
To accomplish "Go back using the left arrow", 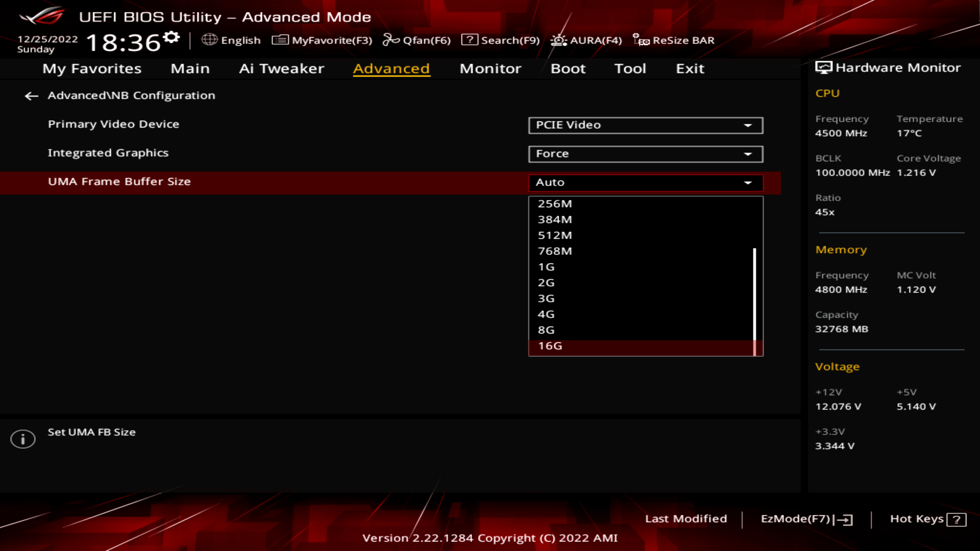I will pyautogui.click(x=31, y=96).
